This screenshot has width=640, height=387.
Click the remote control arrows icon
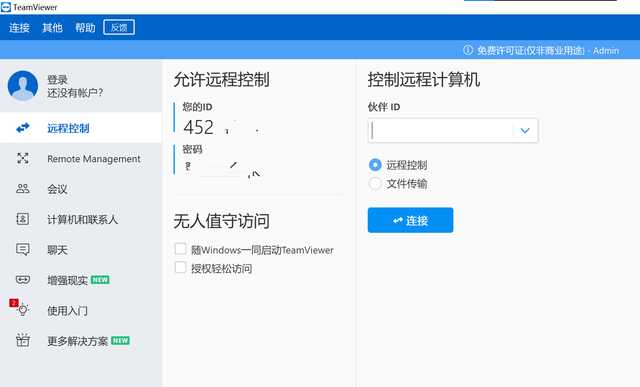tap(23, 128)
